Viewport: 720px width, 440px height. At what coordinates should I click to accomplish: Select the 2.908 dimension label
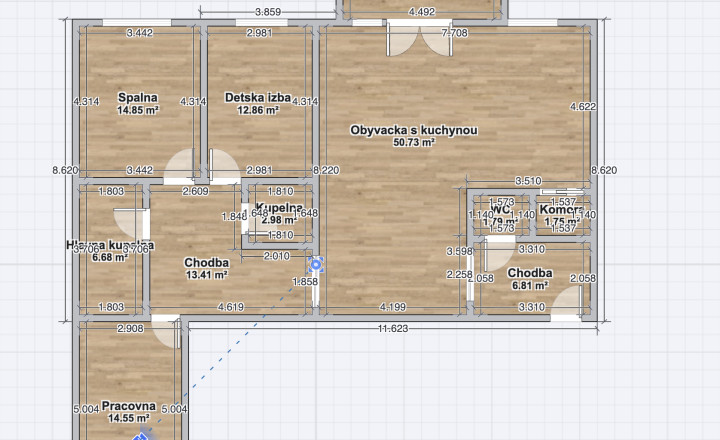point(130,328)
